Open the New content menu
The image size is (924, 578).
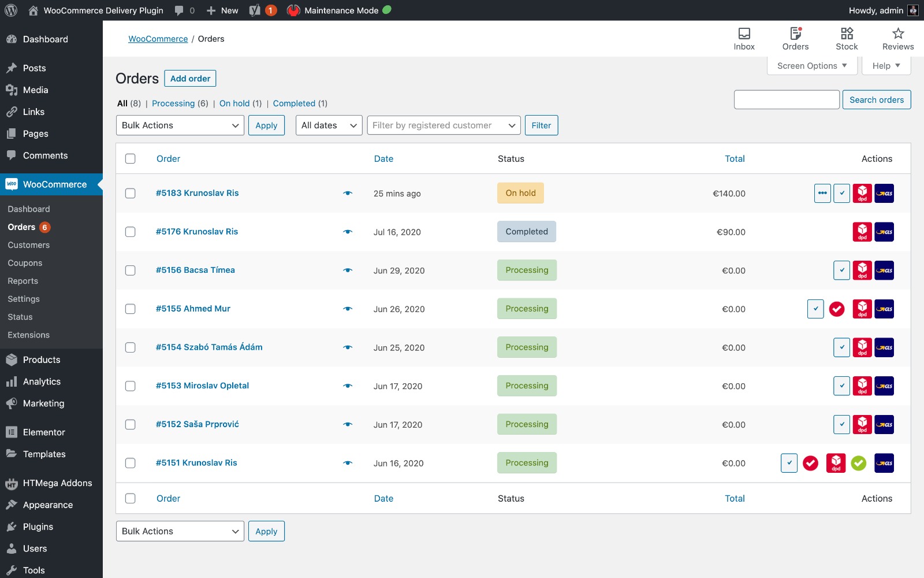[x=222, y=10]
